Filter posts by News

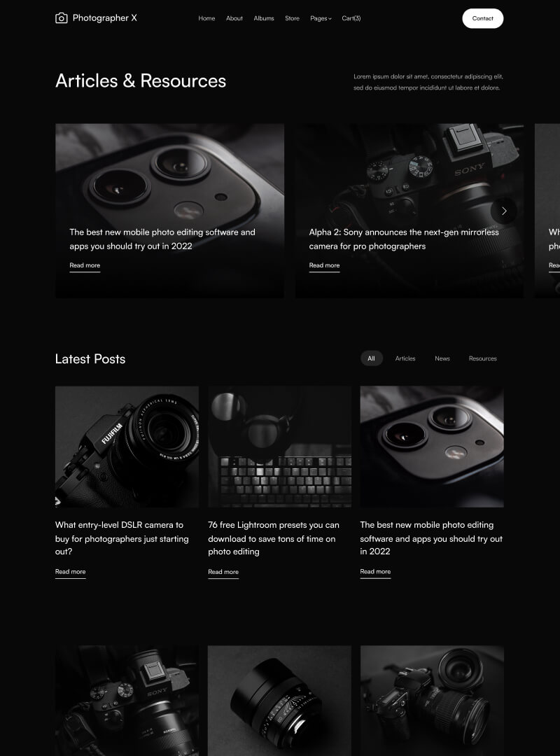(442, 358)
